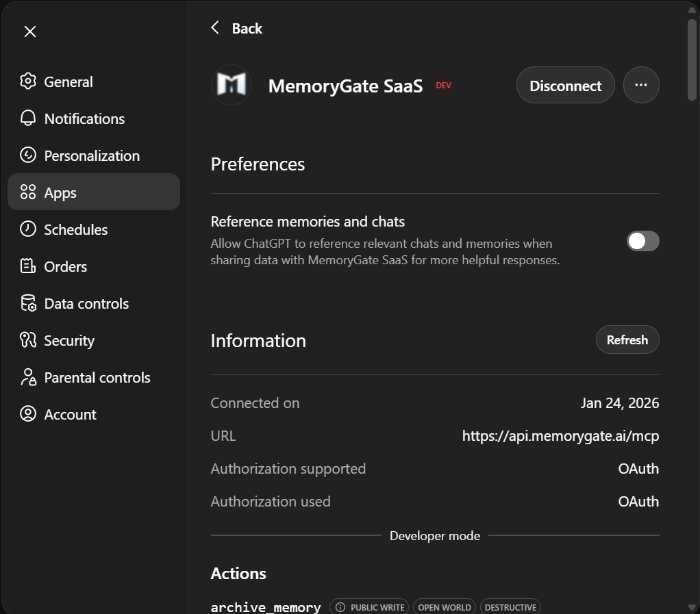Open the Schedules settings section
This screenshot has height=614, width=700.
click(x=75, y=229)
